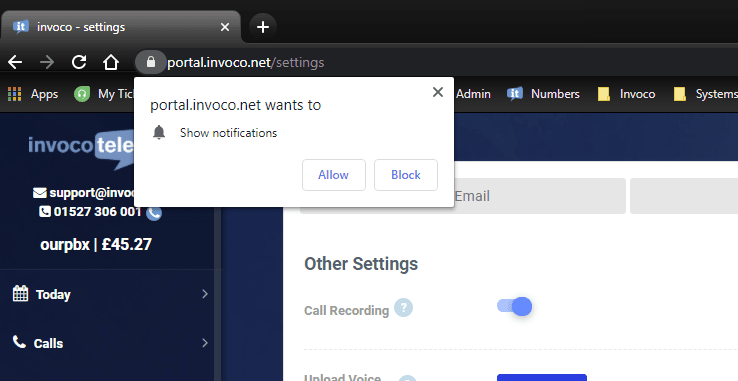
Task: Reload the page with refresh icon
Action: (x=79, y=62)
